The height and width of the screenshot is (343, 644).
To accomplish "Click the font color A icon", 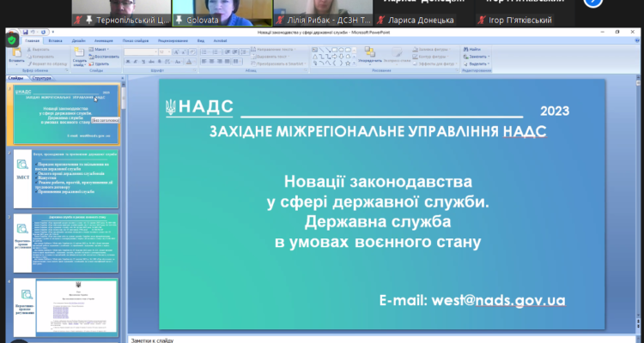I will pyautogui.click(x=189, y=62).
